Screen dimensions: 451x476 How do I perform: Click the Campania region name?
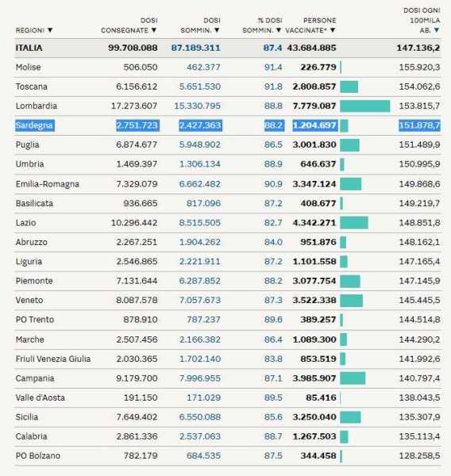(x=35, y=378)
